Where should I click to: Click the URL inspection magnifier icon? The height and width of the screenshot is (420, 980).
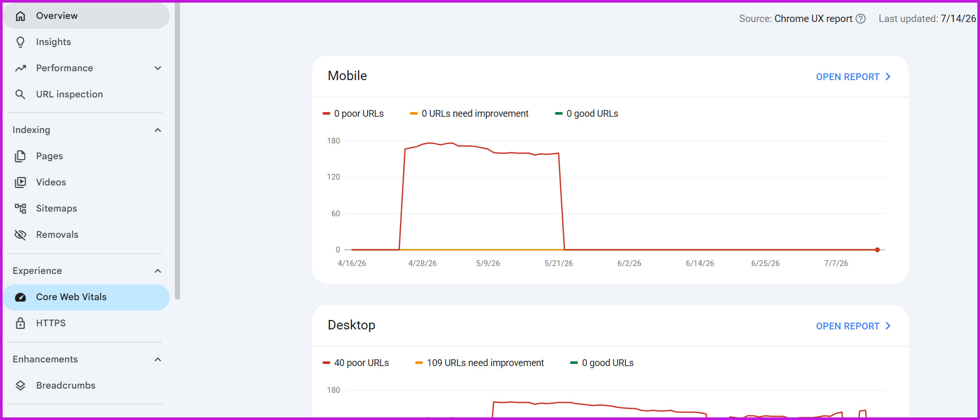point(20,94)
